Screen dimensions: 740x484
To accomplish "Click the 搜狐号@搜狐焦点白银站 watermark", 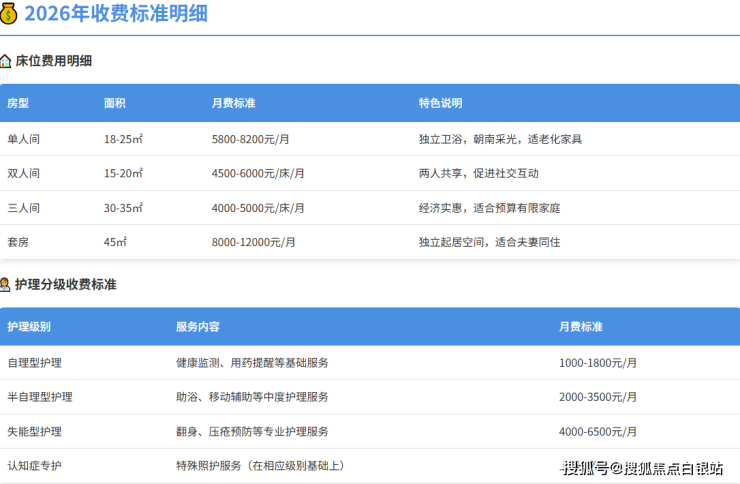I will point(643,468).
